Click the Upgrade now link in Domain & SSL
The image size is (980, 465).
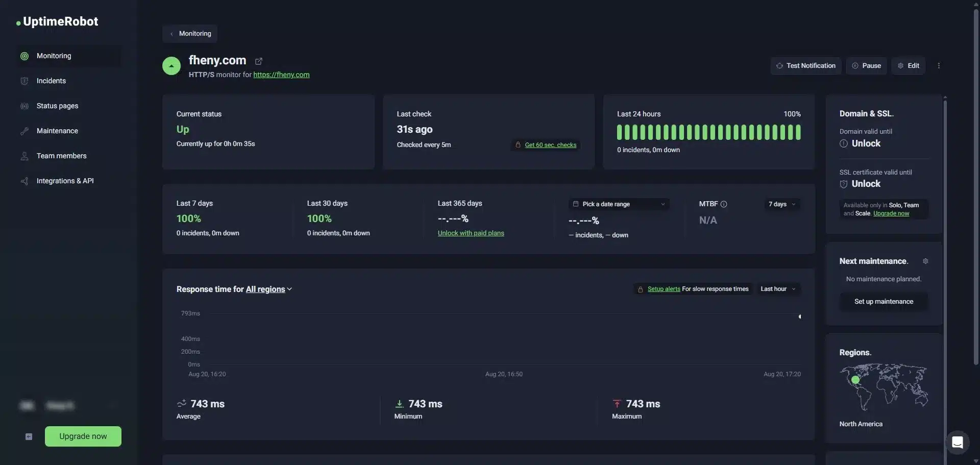pyautogui.click(x=891, y=213)
